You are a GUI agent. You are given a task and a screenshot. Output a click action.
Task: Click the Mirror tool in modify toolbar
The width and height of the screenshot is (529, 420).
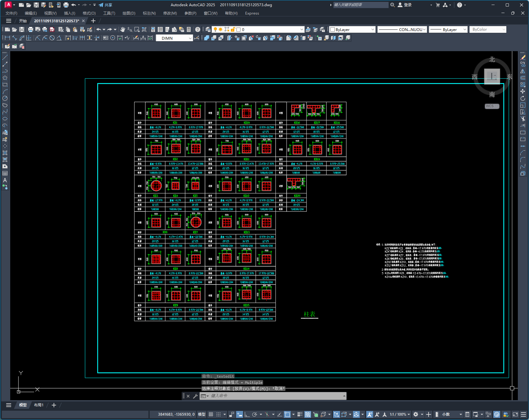pyautogui.click(x=523, y=71)
